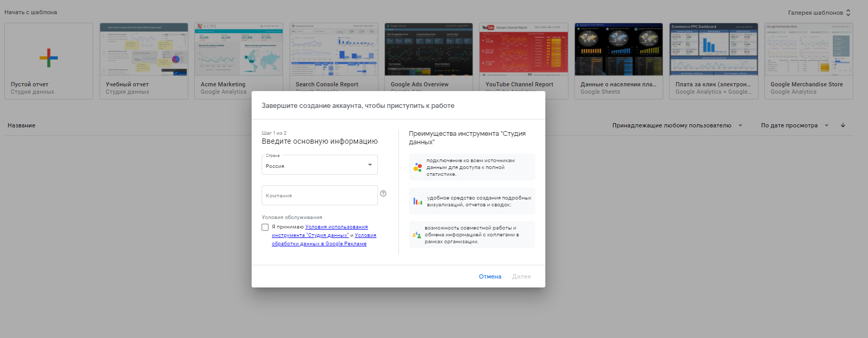Choose the Google Merchandise Store template
The height and width of the screenshot is (338, 868).
[x=808, y=50]
